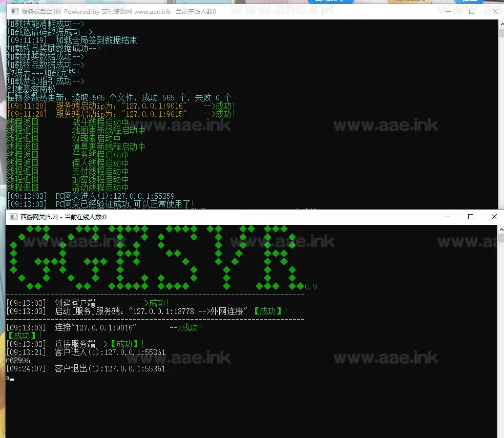The image size is (504, 438).
Task: Maximize the 服务端后台1区 server window
Action: pos(472,12)
